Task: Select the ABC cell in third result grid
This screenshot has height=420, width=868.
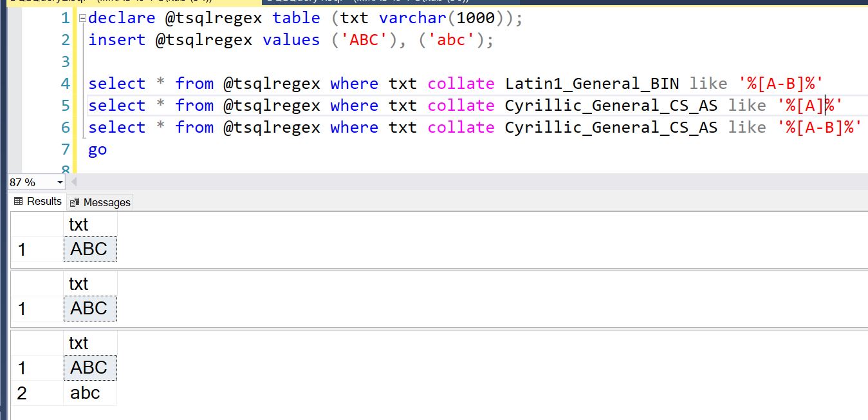Action: click(x=89, y=368)
